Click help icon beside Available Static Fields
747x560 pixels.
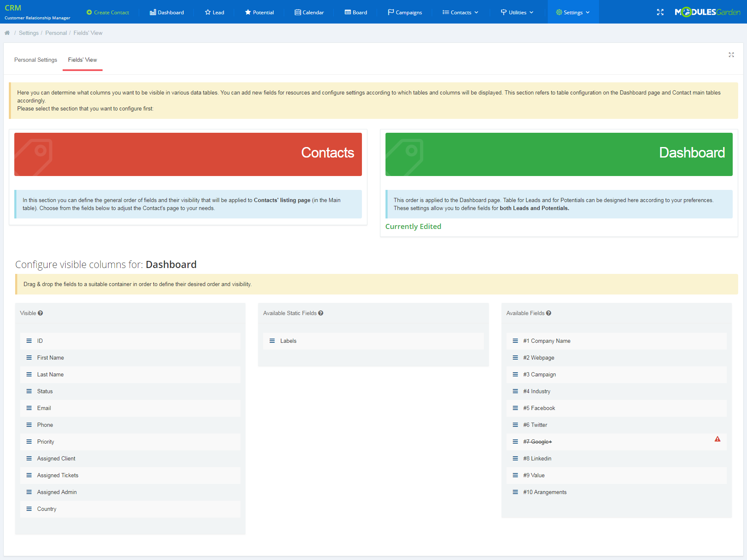[x=321, y=313]
